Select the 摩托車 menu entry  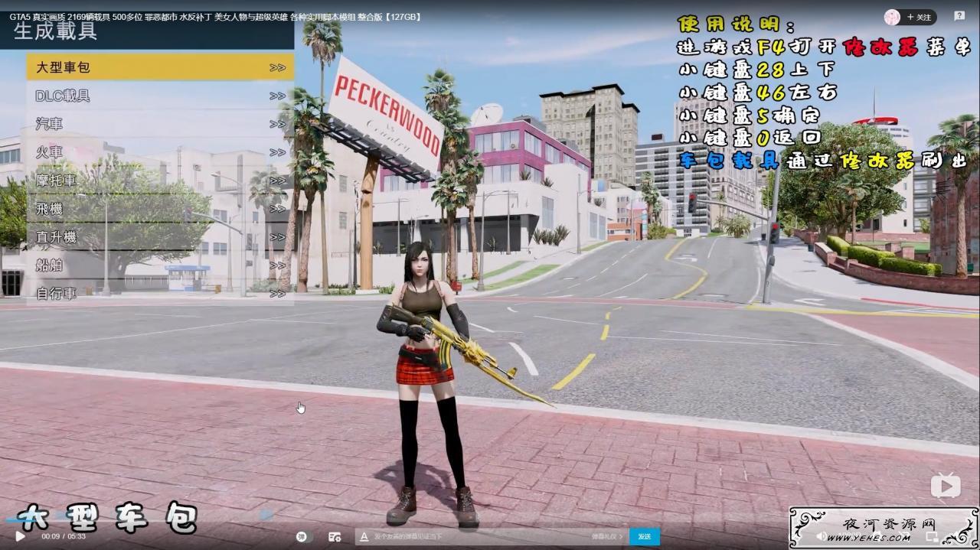[x=161, y=181]
